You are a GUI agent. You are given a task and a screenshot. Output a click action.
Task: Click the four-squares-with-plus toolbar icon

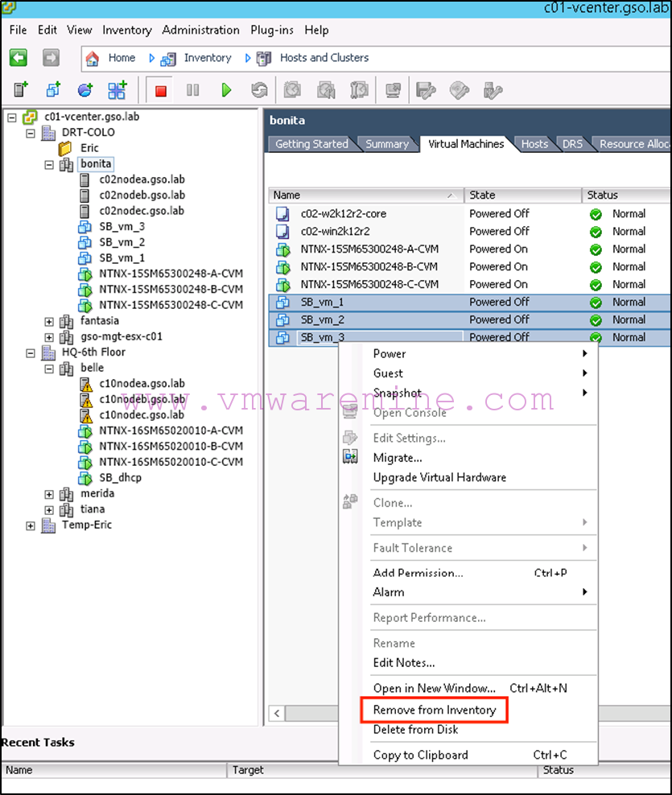coord(117,90)
